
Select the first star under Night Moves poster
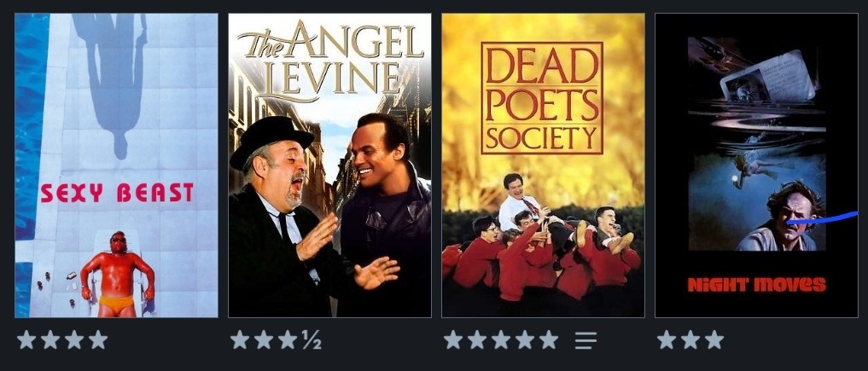click(667, 339)
